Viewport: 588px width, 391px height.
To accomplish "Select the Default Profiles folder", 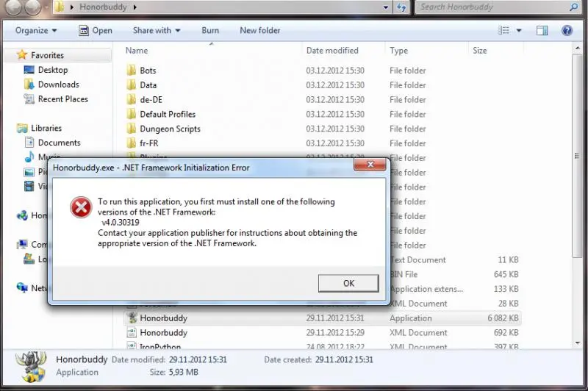I will [x=168, y=114].
